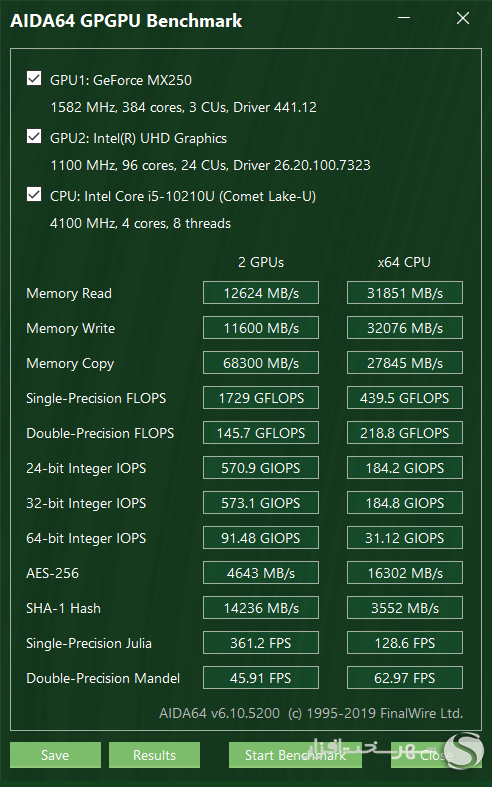Click the x64 CPU column header
This screenshot has width=492, height=787.
[404, 262]
